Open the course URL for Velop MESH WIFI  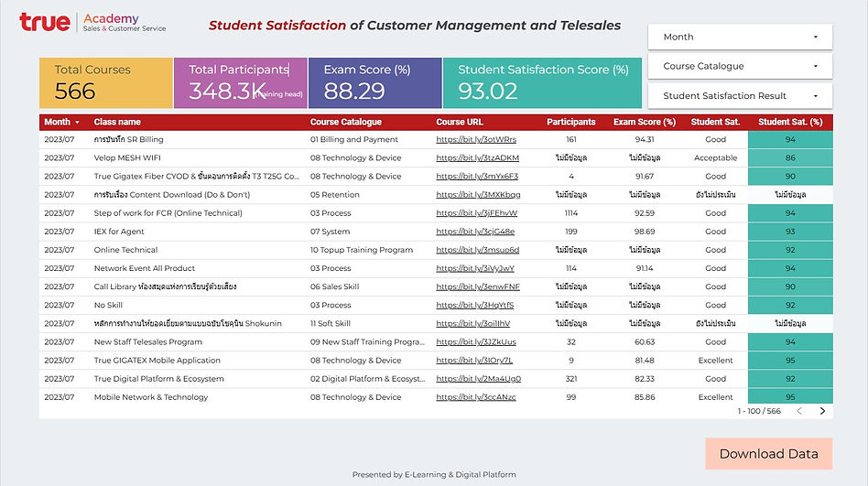click(477, 157)
